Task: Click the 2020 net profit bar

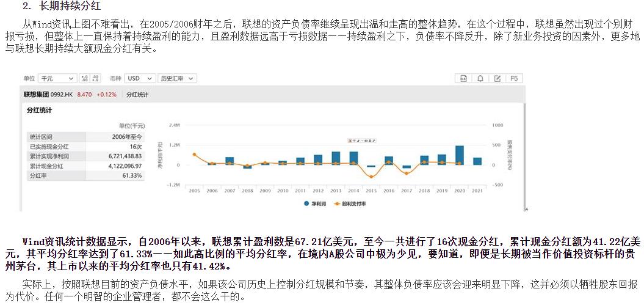Action: tap(460, 155)
